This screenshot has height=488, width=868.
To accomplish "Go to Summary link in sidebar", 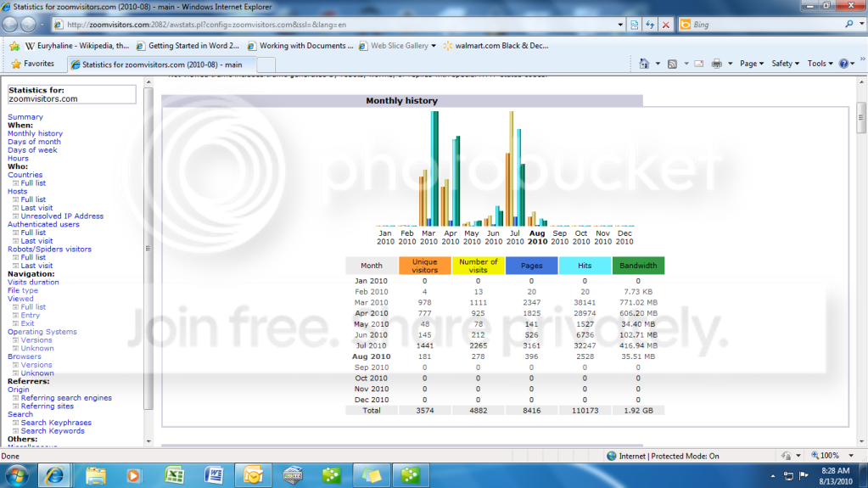I will pyautogui.click(x=25, y=117).
